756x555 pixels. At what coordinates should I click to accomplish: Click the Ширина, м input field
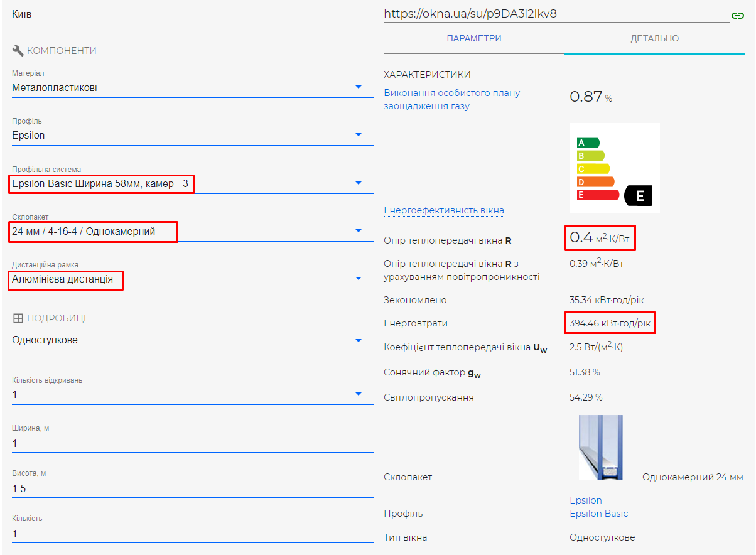pos(193,444)
